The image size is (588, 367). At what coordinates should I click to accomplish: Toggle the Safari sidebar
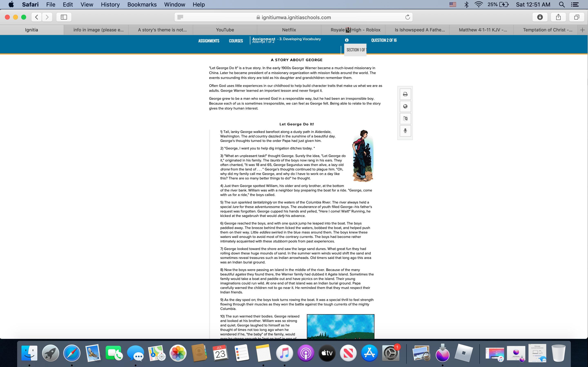click(x=64, y=17)
